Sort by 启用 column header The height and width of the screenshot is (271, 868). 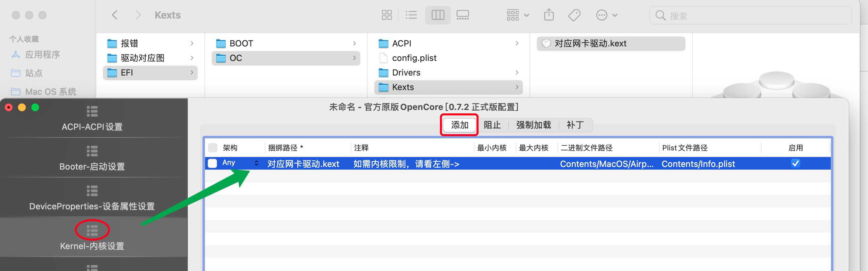(795, 148)
